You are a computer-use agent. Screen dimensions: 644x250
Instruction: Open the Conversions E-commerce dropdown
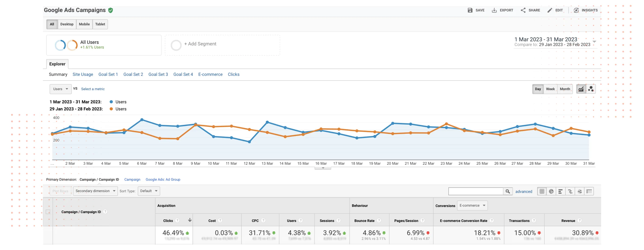(x=472, y=206)
